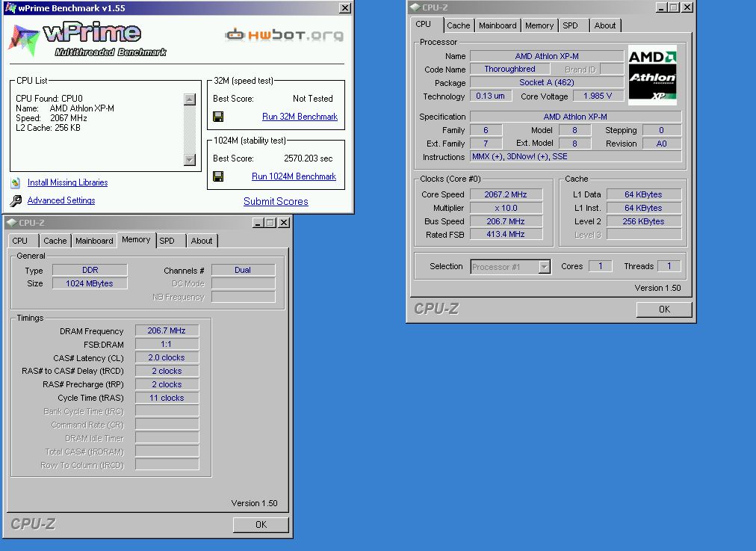Click the Channels # field showing Dual
Image resolution: width=756 pixels, height=551 pixels.
coord(243,270)
